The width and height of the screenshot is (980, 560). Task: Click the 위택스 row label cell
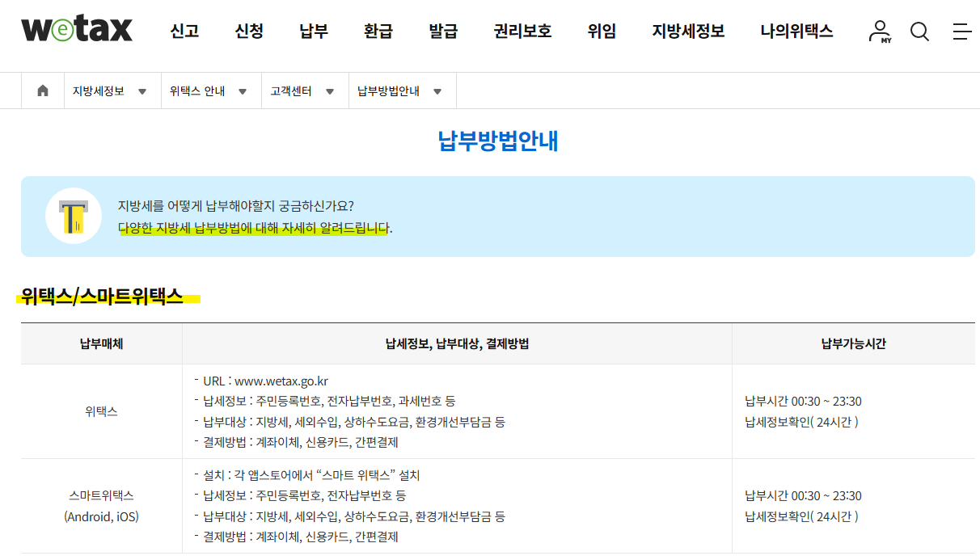pyautogui.click(x=101, y=411)
